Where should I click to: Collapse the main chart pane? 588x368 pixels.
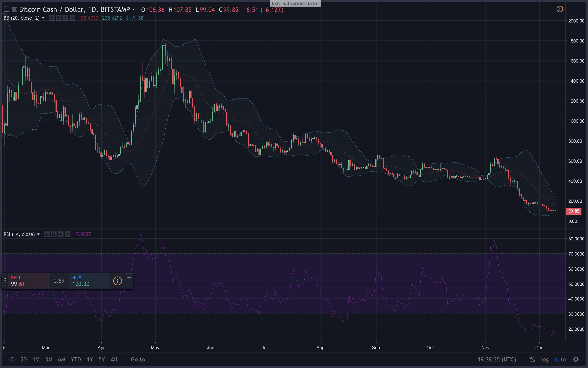click(x=6, y=9)
